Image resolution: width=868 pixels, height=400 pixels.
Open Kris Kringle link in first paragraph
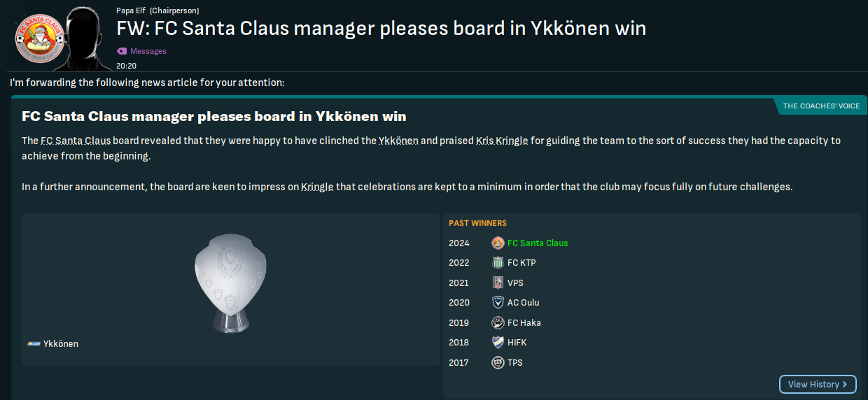point(501,141)
